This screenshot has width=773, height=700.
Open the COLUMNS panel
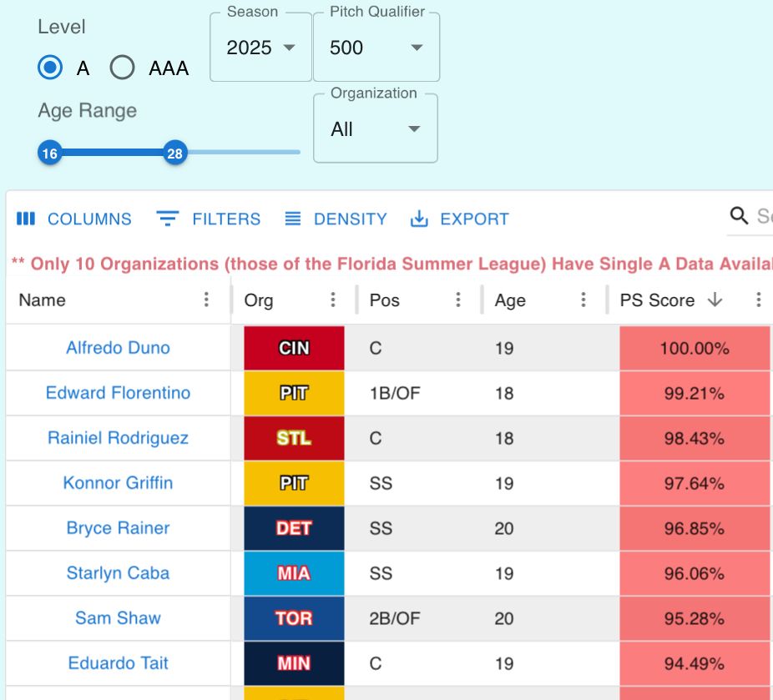coord(74,219)
